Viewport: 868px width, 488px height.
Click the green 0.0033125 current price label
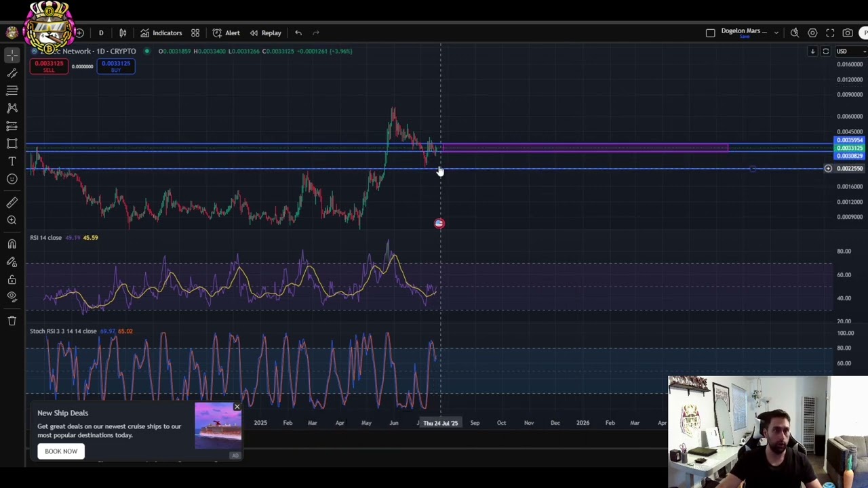click(x=850, y=148)
